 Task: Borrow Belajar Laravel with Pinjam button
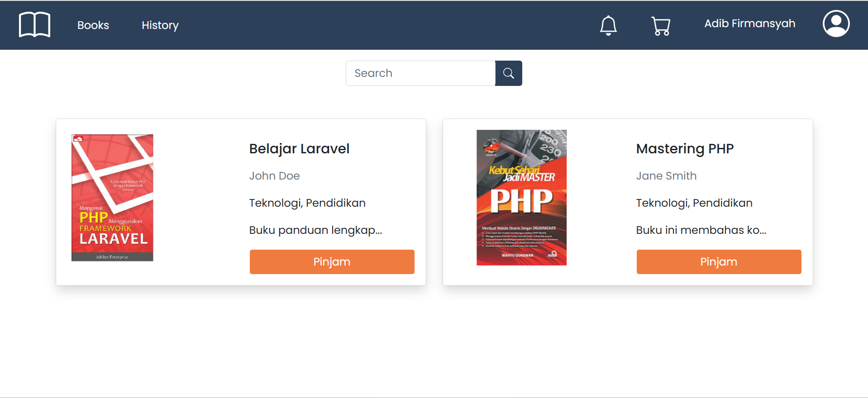332,261
